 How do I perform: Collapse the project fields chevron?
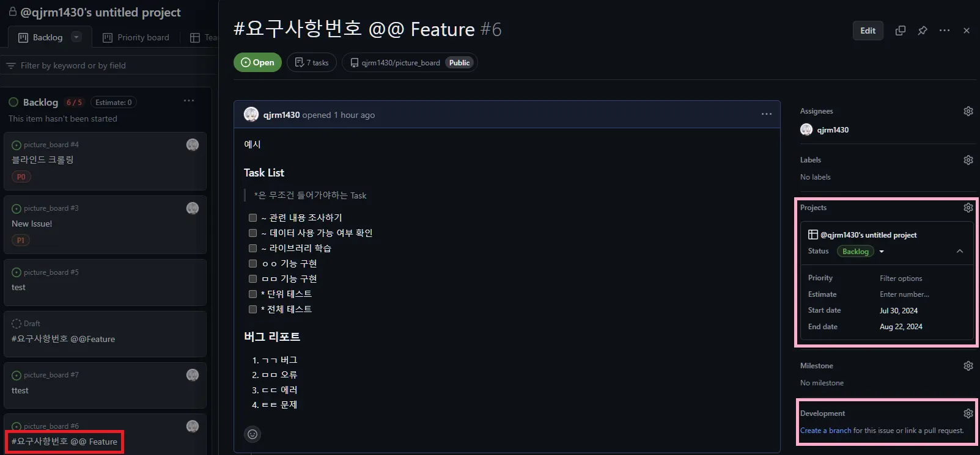[x=960, y=251]
